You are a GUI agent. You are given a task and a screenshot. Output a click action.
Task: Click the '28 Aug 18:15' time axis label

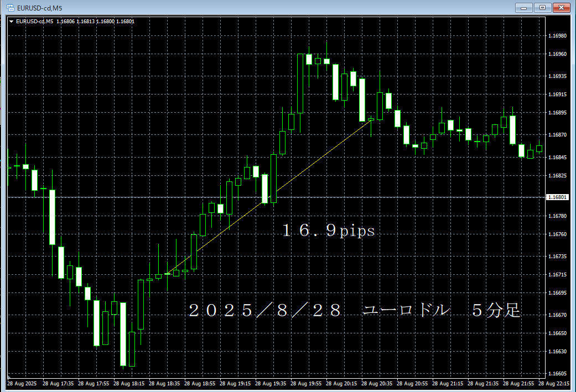click(129, 384)
